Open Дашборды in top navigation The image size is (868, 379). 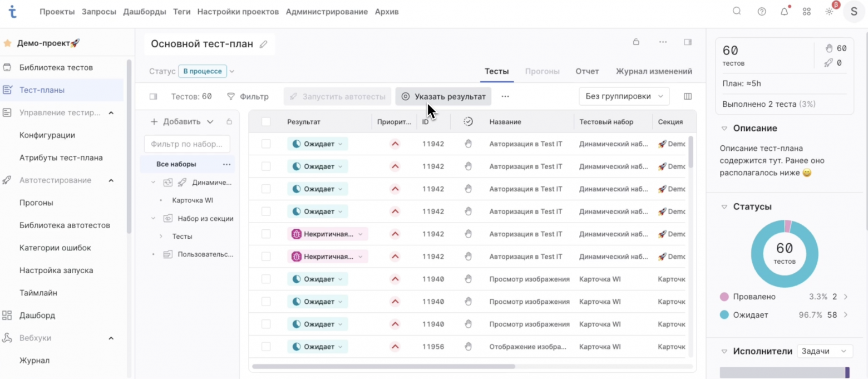(x=145, y=12)
